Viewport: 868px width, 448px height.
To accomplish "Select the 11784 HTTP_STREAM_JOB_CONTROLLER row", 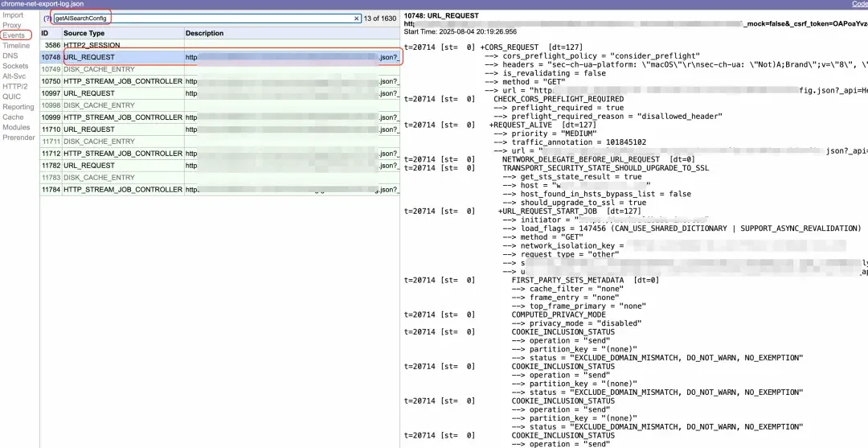I will pos(219,189).
